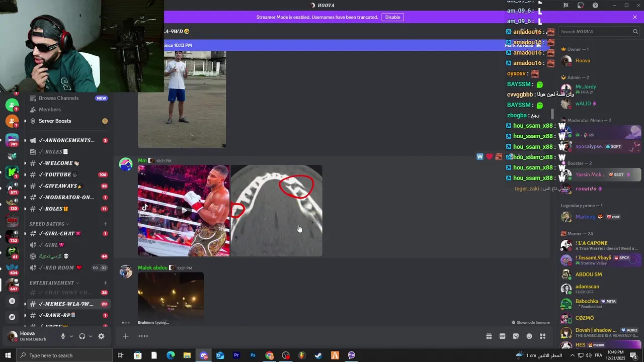This screenshot has height=362, width=644.
Task: Open Marburg member entry
Action: 600,217
